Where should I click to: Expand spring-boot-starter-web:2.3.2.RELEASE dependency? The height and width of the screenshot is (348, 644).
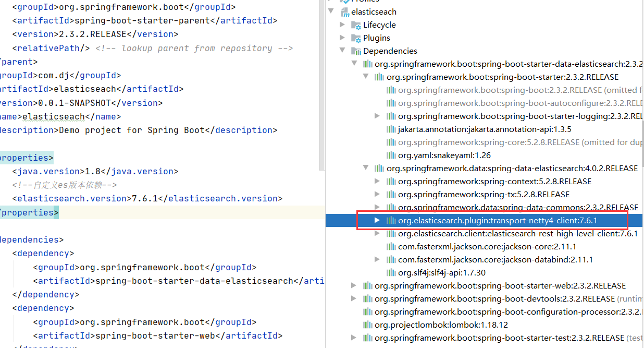pos(354,285)
